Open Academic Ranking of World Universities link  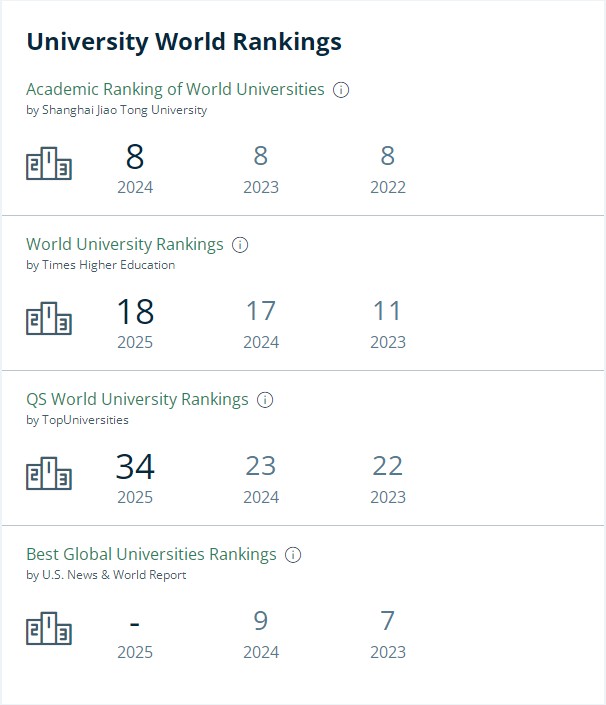[175, 89]
